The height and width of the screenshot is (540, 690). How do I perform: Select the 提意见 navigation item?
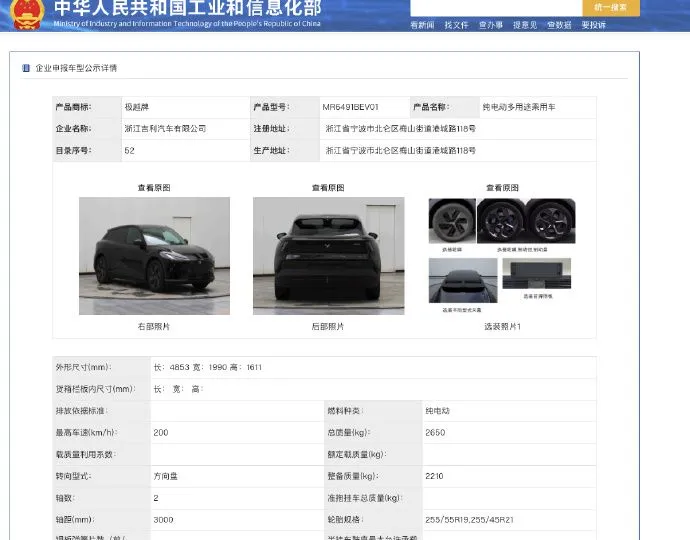tap(525, 25)
